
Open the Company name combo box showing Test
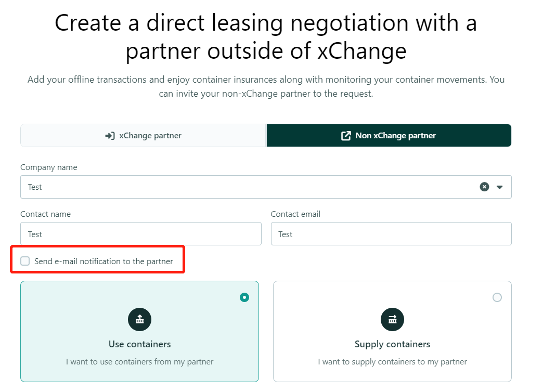pos(266,187)
